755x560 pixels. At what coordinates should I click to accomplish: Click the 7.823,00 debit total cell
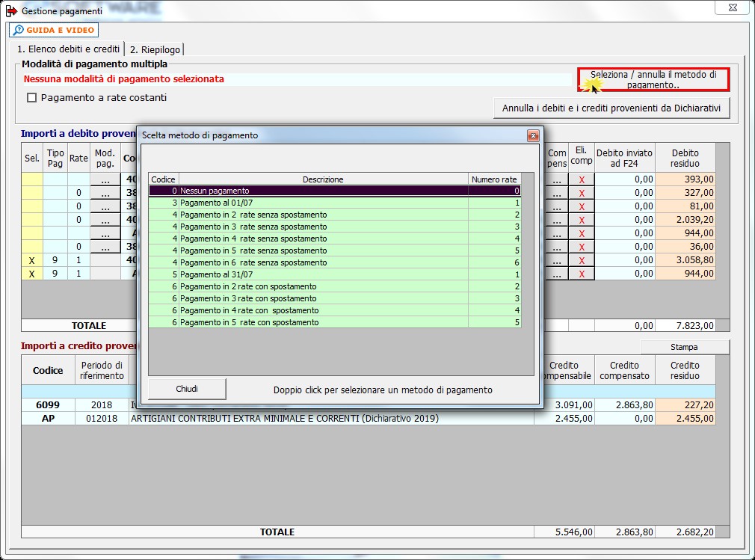685,325
